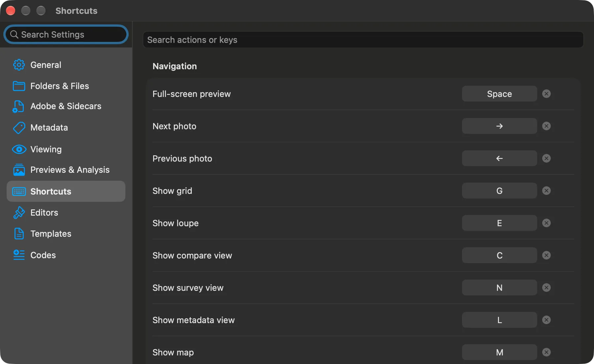Clear the Full-screen preview shortcut
Viewport: 594px width, 364px height.
(x=546, y=94)
